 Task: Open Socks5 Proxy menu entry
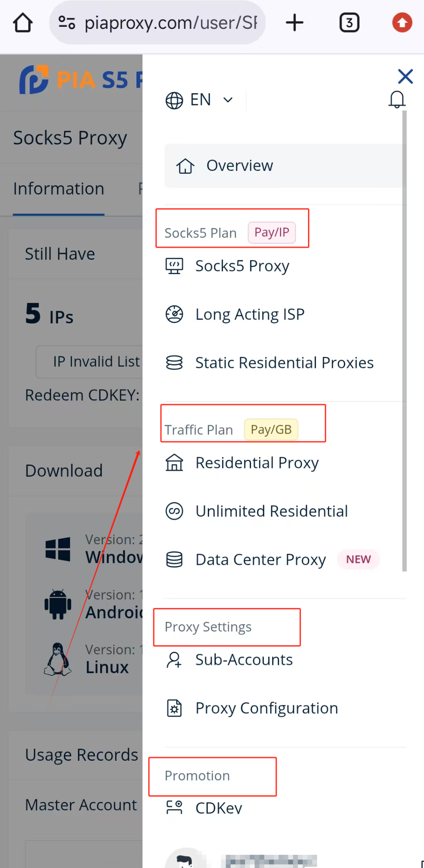[x=242, y=266]
